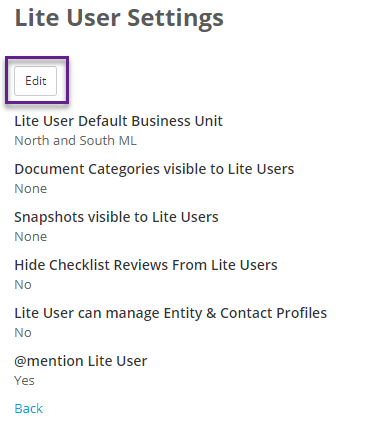
Task: Click the North and South ML value
Action: coord(75,140)
